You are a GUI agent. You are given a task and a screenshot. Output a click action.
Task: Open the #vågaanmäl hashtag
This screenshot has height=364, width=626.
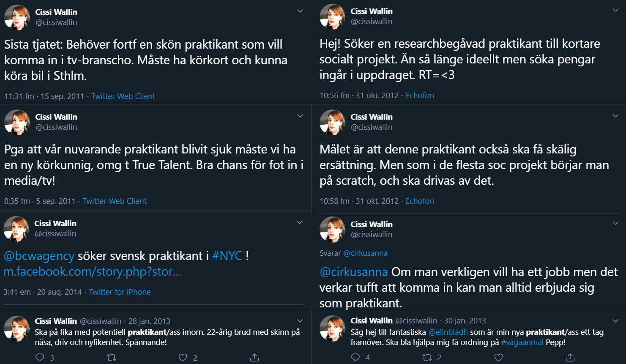pyautogui.click(x=522, y=342)
